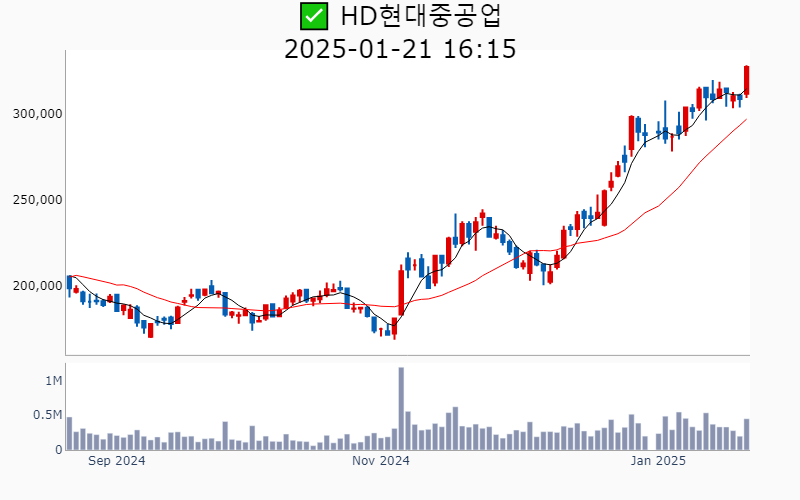This screenshot has width=800, height=500.
Task: Click the 1M volume axis label
Action: coord(54,381)
